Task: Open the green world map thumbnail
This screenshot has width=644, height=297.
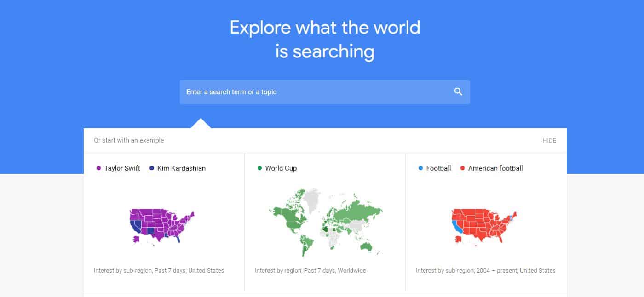Action: (326, 223)
